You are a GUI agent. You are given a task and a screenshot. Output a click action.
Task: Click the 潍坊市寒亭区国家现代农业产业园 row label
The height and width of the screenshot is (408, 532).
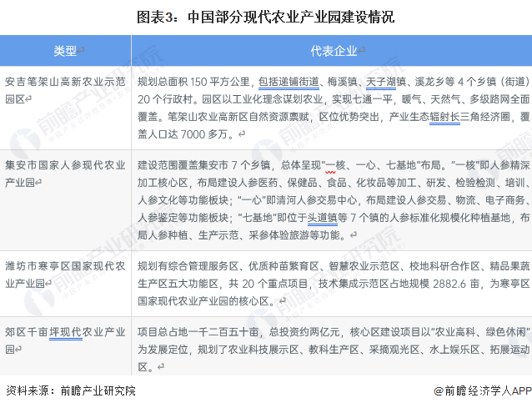65,275
